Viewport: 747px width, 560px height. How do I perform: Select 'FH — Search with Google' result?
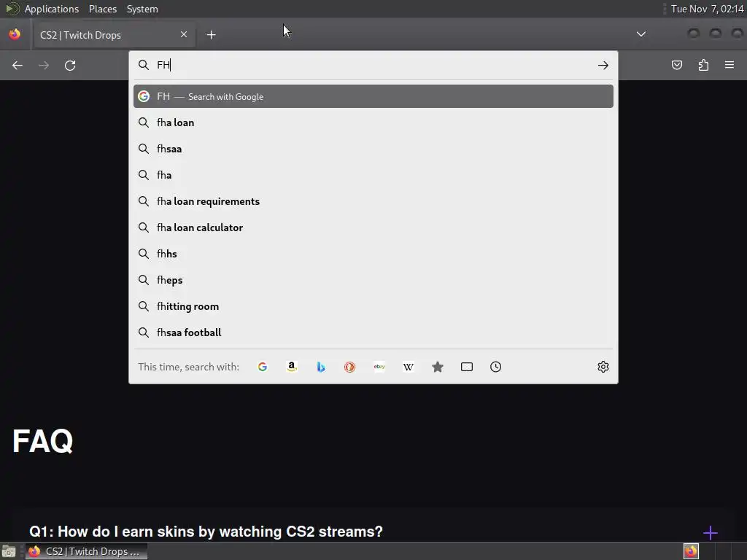coord(373,97)
